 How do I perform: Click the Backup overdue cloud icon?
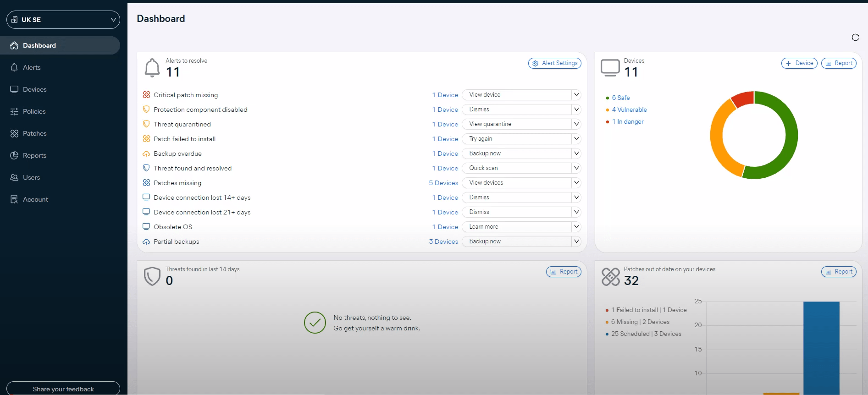[146, 154]
